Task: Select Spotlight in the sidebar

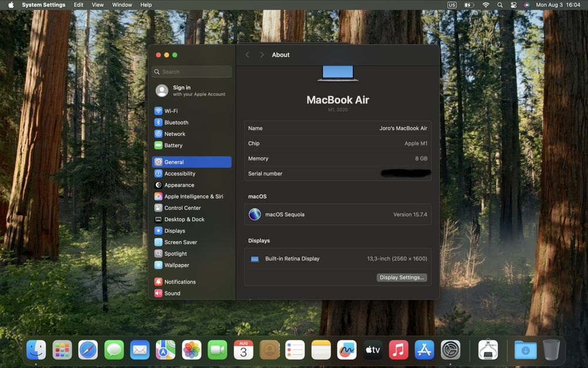Action: click(192, 254)
